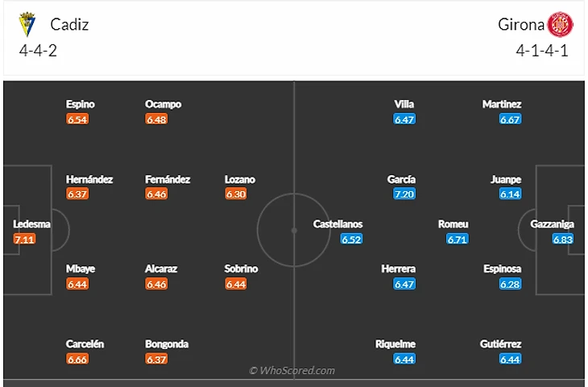This screenshot has height=387, width=588.
Task: Click the Cadiz team name
Action: click(69, 24)
